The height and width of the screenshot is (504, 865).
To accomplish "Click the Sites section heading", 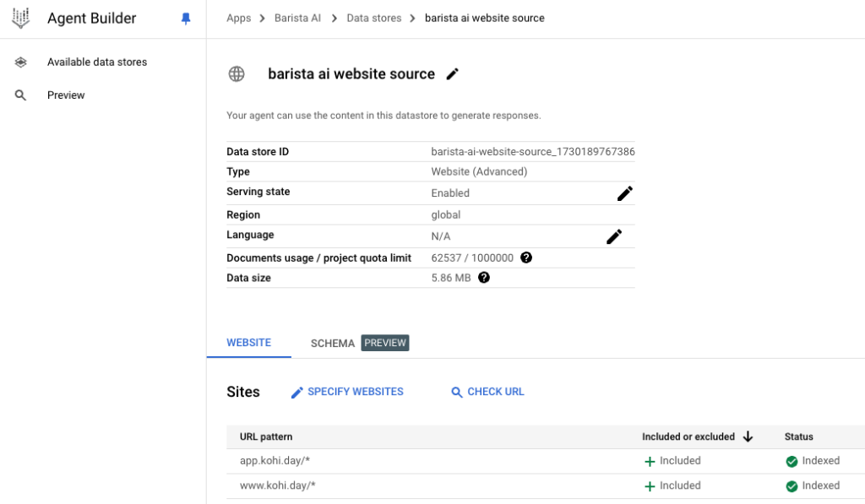I will click(243, 392).
